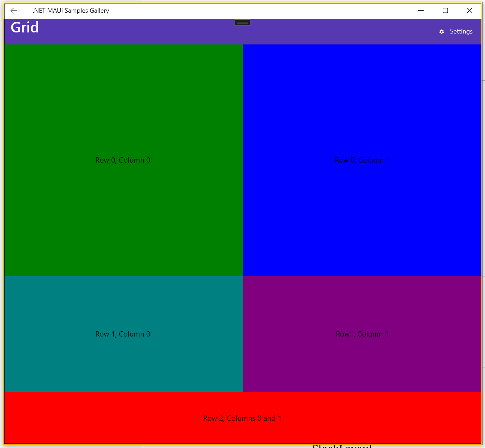Click the back arrow in title bar
The image size is (485, 448).
point(14,11)
